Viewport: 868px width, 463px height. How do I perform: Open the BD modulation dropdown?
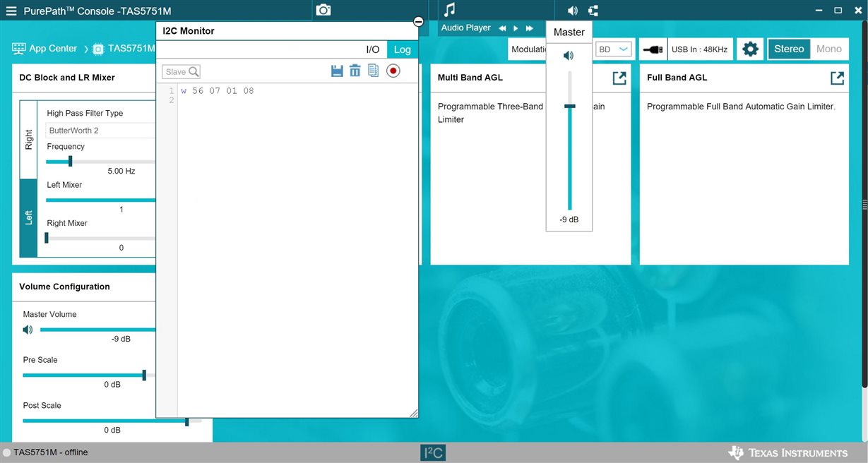click(x=614, y=49)
